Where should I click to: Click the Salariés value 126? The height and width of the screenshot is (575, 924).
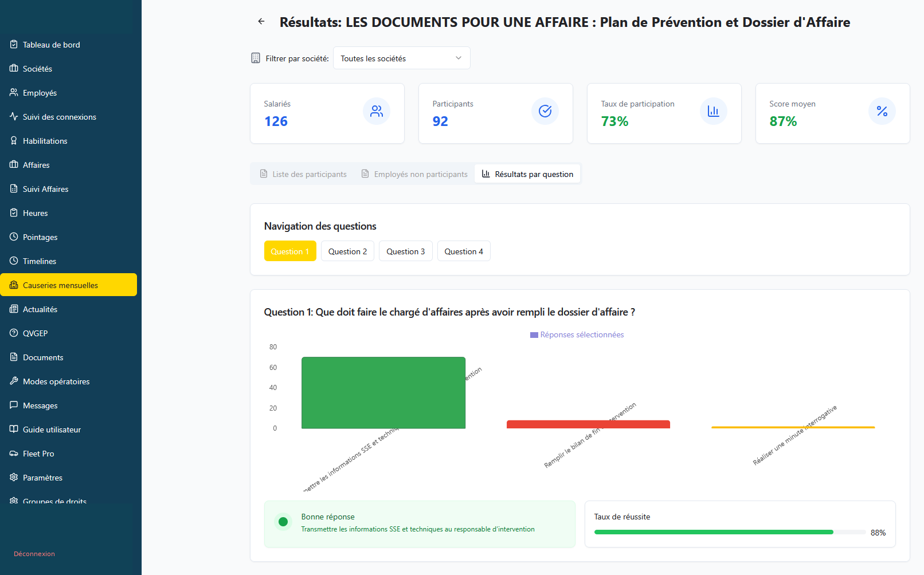[276, 121]
